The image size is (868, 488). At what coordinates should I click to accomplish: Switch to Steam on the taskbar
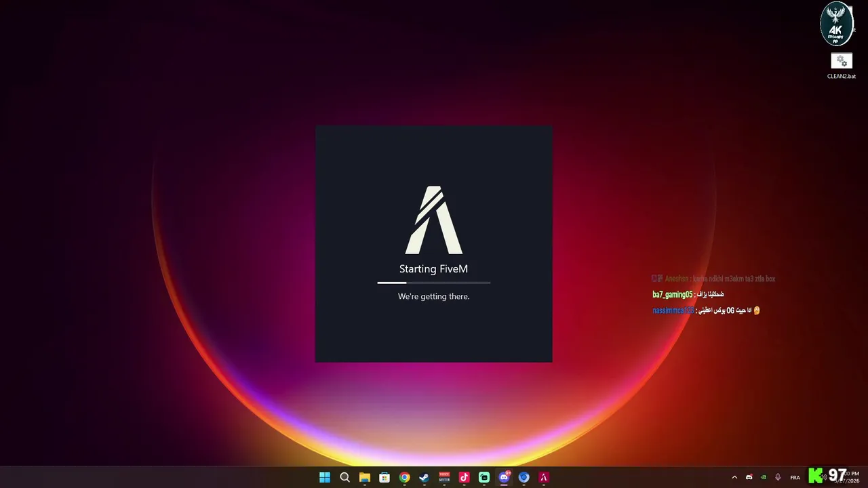tap(424, 477)
